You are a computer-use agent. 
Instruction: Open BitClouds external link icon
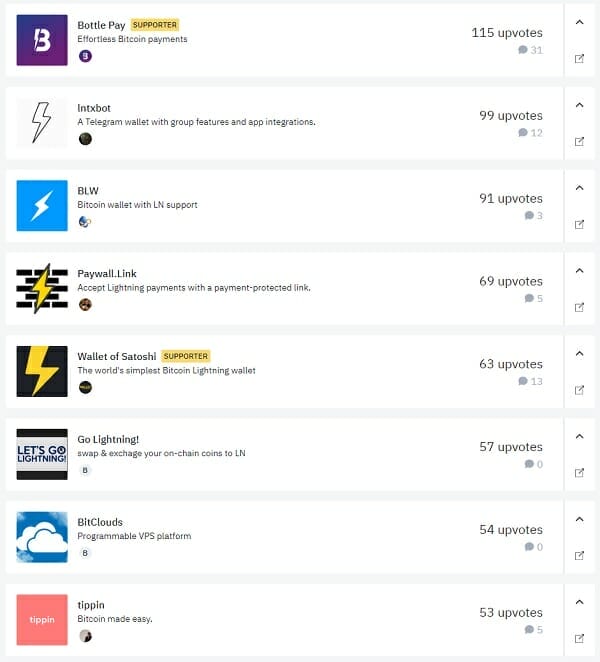579,555
